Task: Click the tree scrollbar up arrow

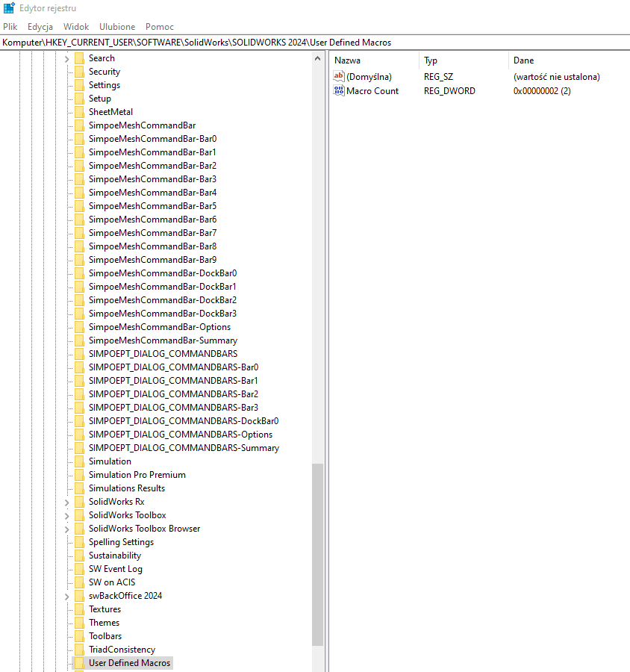Action: point(317,59)
